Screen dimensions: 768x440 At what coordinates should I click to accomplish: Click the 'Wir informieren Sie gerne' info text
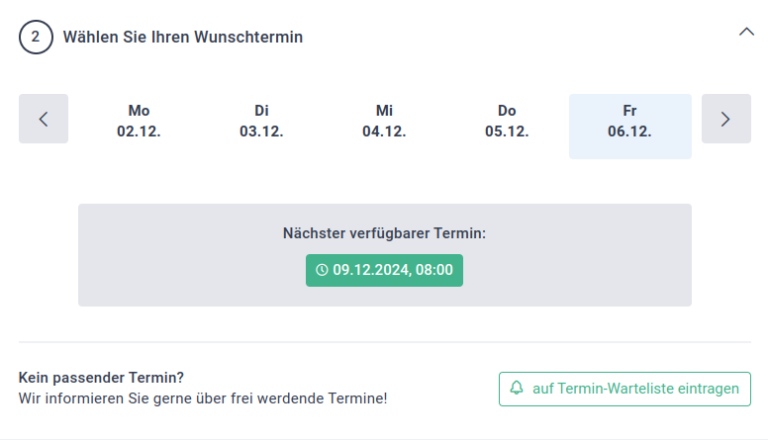pyautogui.click(x=203, y=398)
